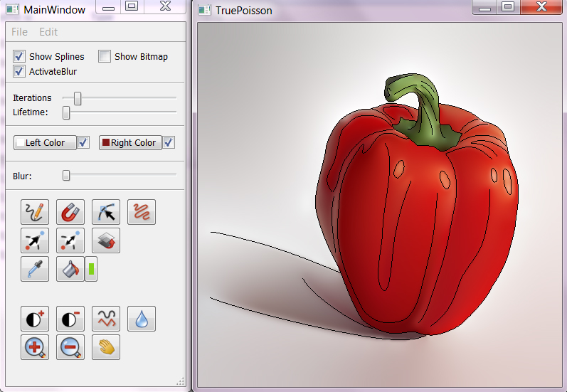Close the MainWindow window
The image size is (567, 392).
point(165,6)
